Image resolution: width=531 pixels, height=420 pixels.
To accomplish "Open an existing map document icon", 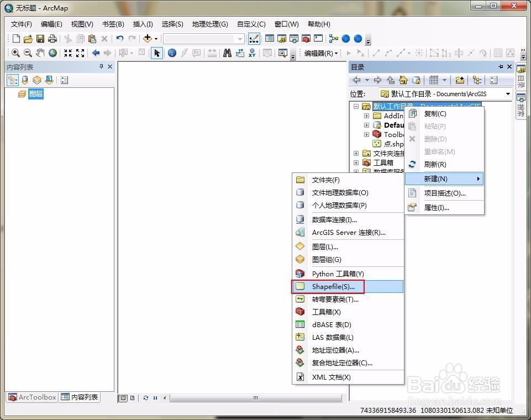I will (28, 39).
